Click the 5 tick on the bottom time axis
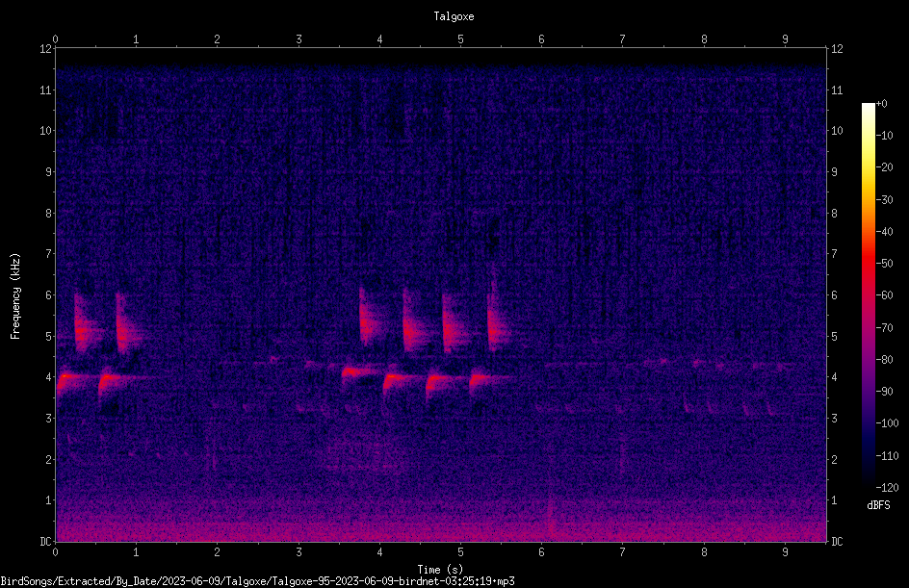This screenshot has width=909, height=588. (461, 552)
